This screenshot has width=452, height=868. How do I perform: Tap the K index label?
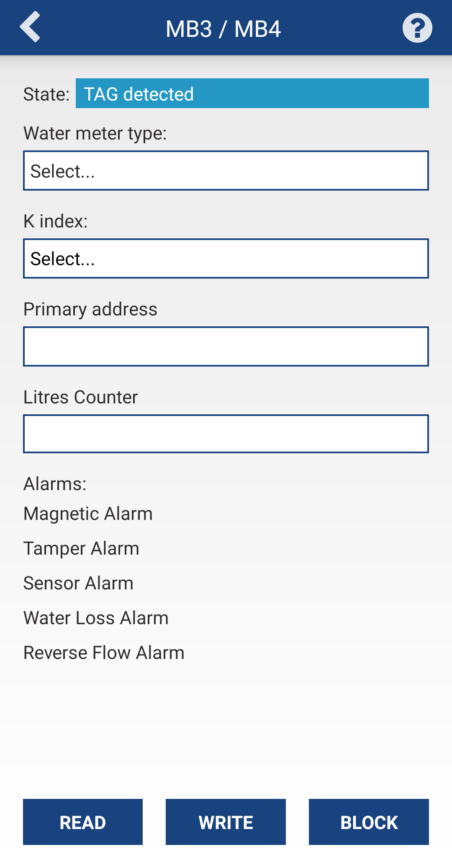(55, 221)
